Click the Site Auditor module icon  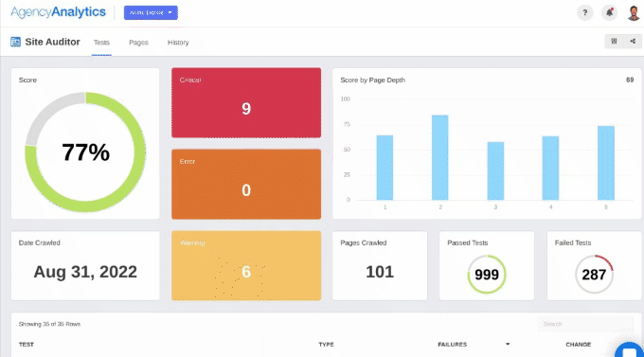tap(15, 42)
